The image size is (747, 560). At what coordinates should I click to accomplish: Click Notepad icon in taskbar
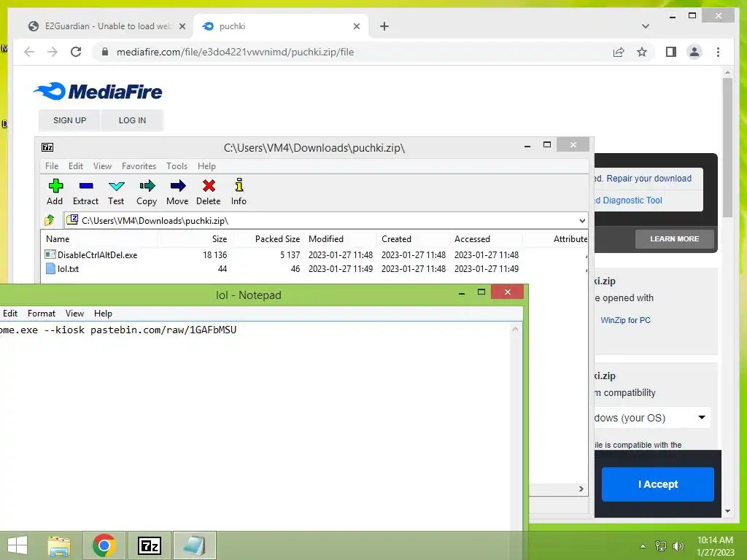(x=194, y=545)
